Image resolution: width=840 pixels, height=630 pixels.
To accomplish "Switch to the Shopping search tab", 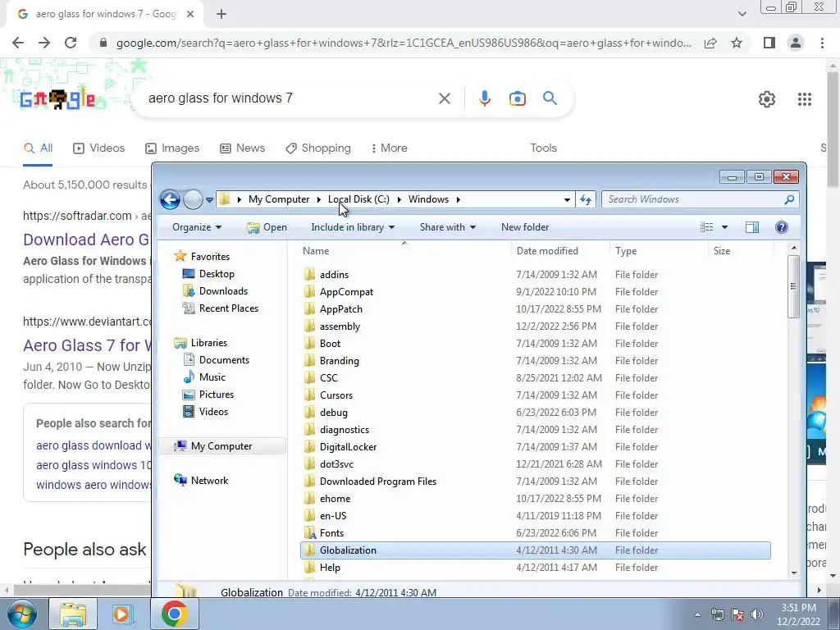I will pyautogui.click(x=318, y=148).
